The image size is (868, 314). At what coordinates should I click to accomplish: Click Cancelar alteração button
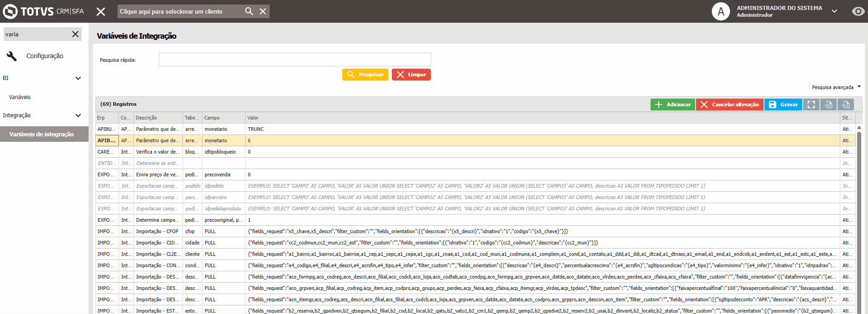(x=730, y=105)
